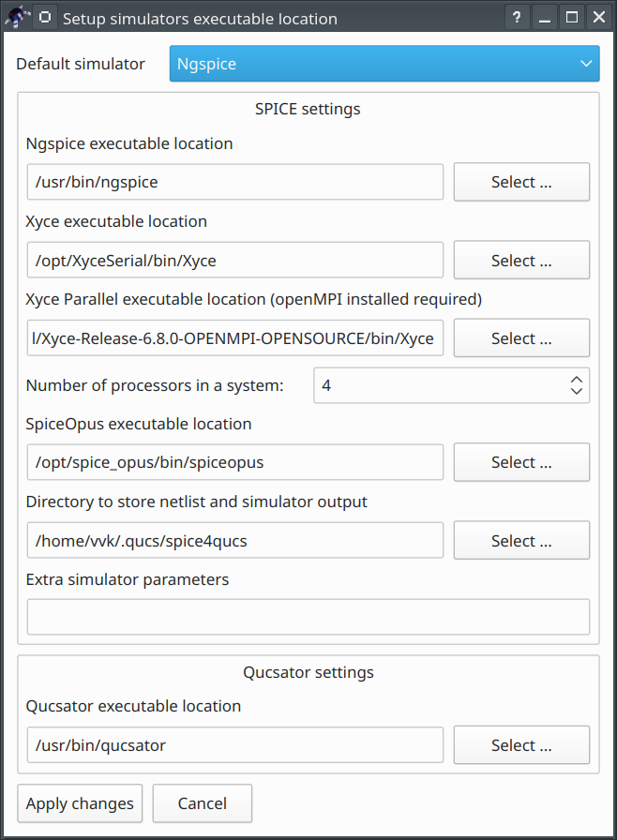Click the /opt/XyceSerial/bin/Xyce path field

[234, 261]
